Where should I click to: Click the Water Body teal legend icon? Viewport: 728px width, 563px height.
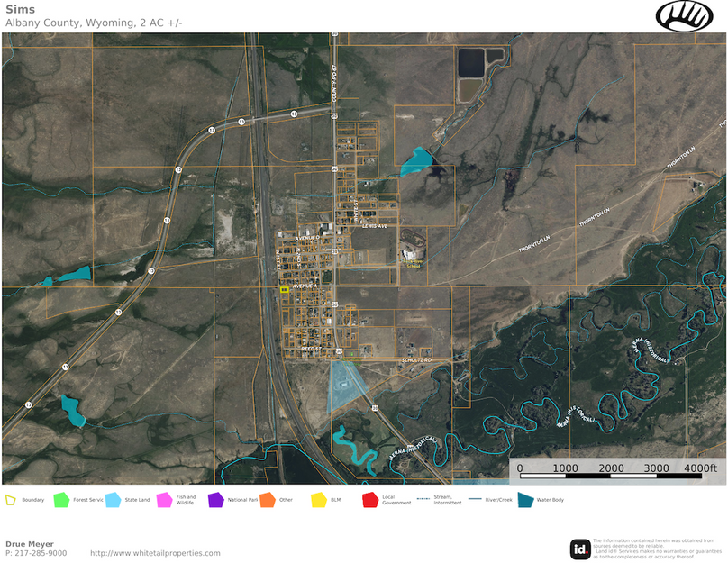coord(524,499)
